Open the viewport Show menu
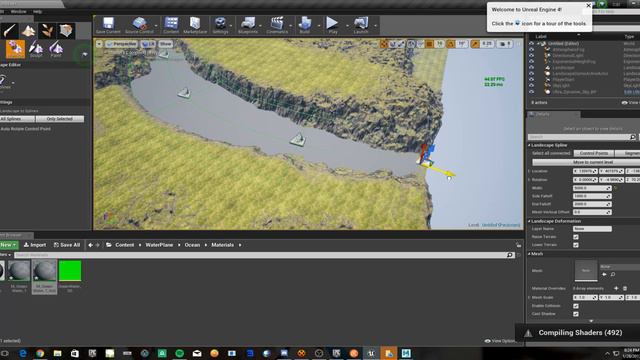 point(165,44)
